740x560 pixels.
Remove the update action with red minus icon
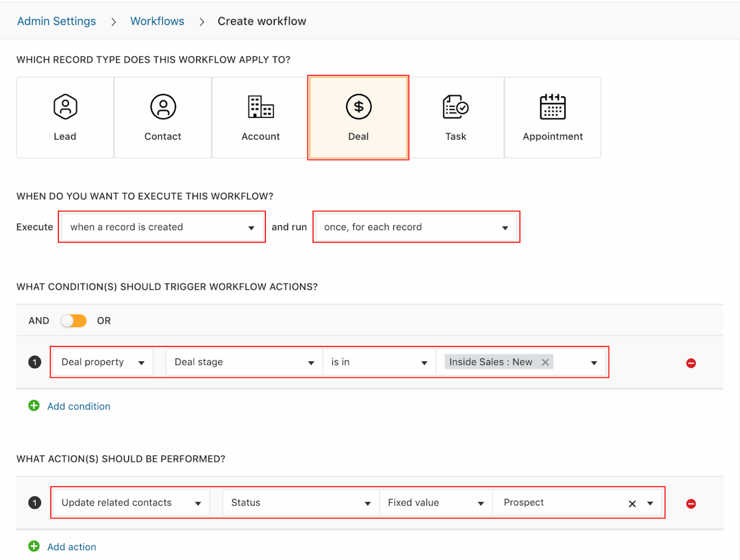[691, 503]
